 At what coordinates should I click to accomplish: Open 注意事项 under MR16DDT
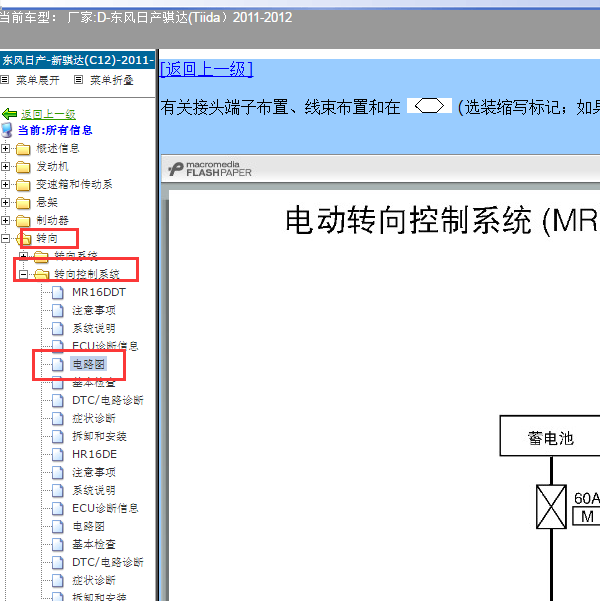94,310
